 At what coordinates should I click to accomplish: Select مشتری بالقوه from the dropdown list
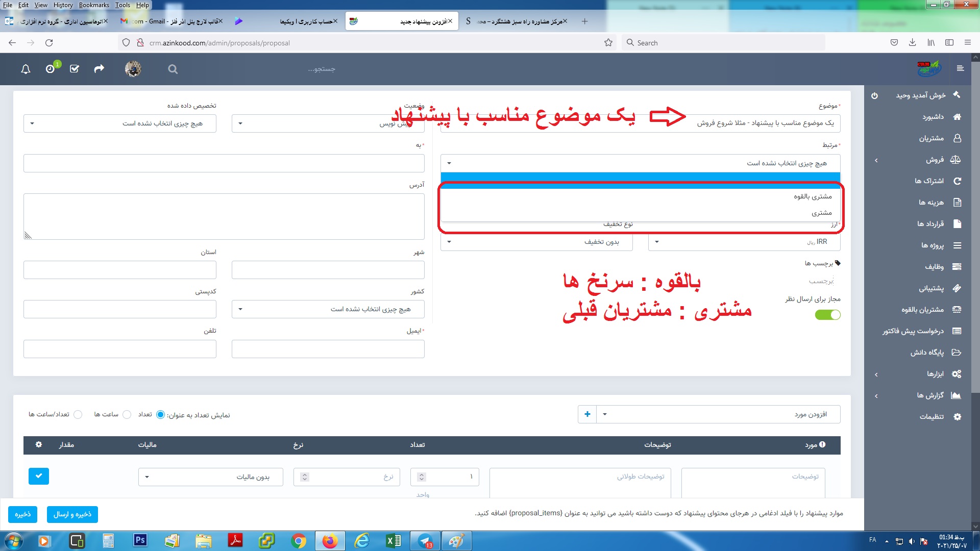tap(640, 196)
